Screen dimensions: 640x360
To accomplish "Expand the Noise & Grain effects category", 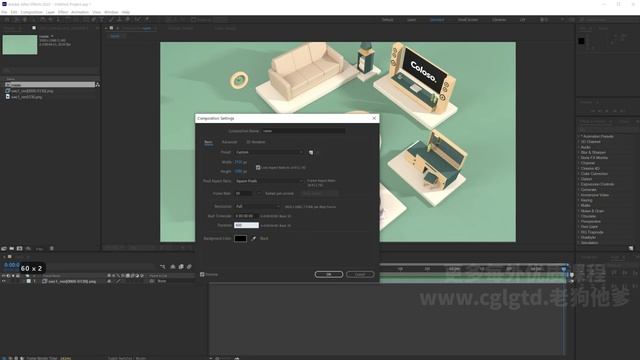I will click(579, 211).
